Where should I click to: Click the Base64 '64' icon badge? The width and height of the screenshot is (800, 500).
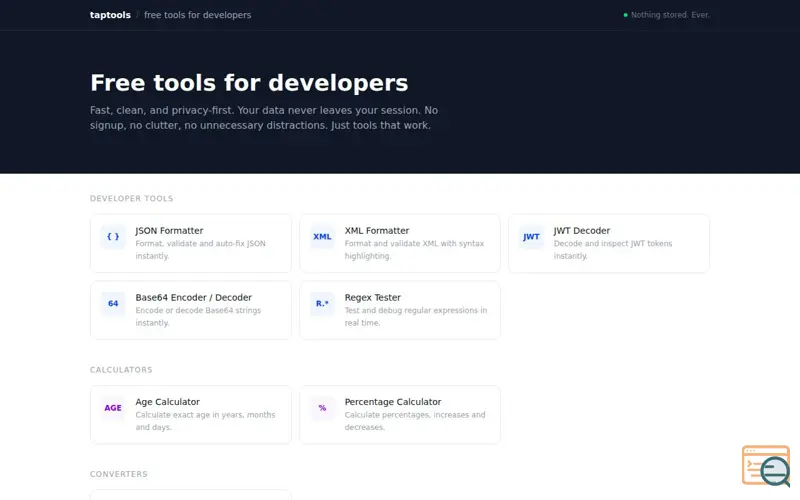click(x=113, y=304)
